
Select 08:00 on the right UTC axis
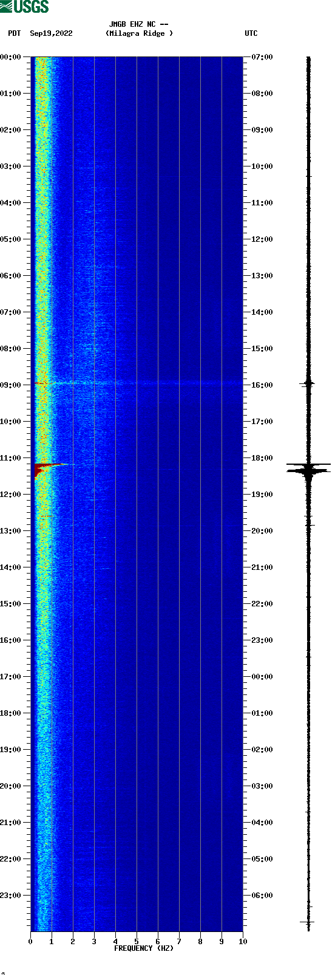coord(262,94)
